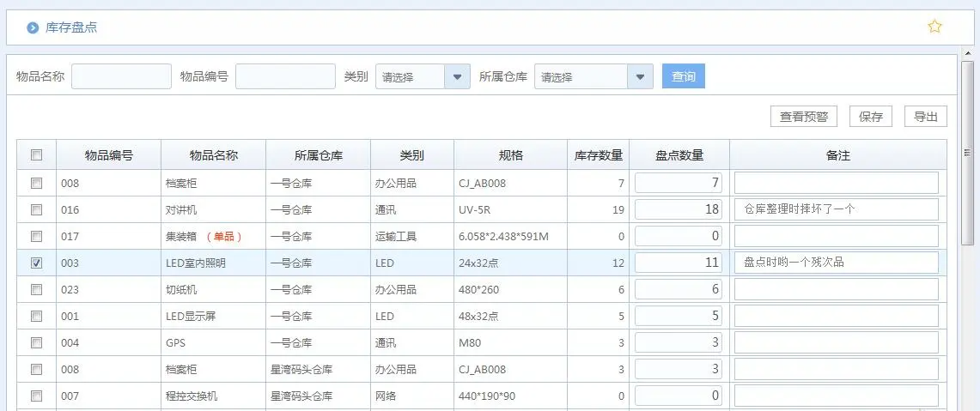
Task: Export via the 导出 button
Action: pos(925,117)
